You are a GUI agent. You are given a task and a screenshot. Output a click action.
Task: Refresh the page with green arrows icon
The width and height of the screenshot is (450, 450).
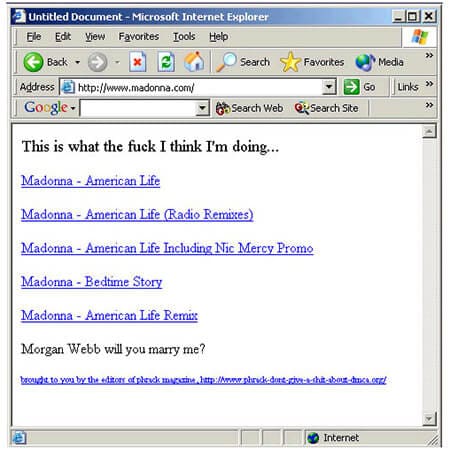tap(166, 62)
